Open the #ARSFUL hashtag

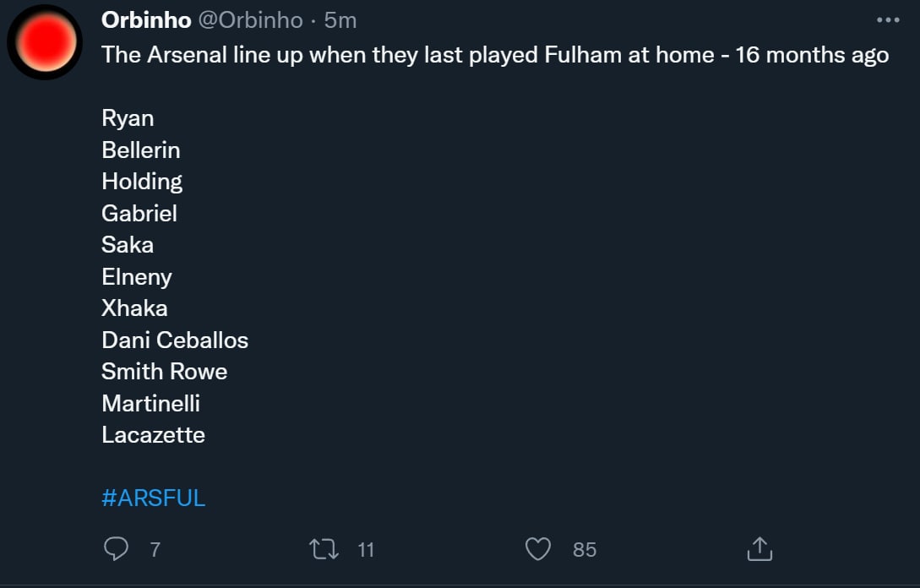point(154,498)
